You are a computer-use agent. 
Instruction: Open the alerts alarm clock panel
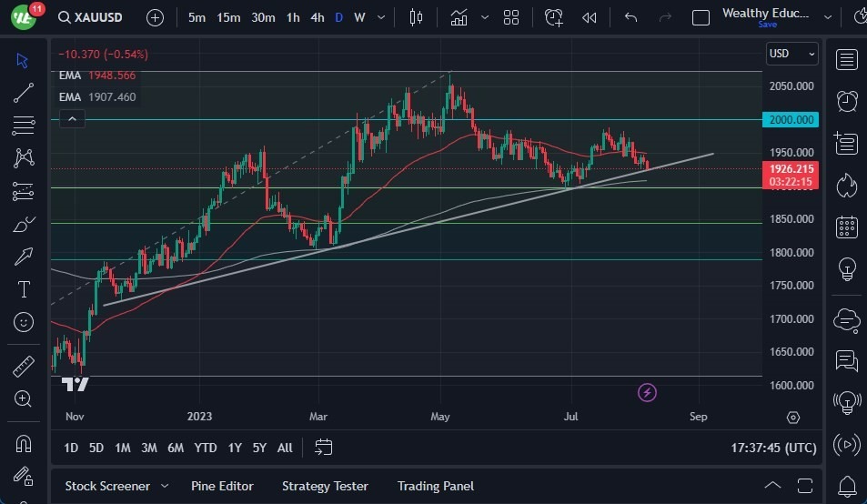click(847, 100)
